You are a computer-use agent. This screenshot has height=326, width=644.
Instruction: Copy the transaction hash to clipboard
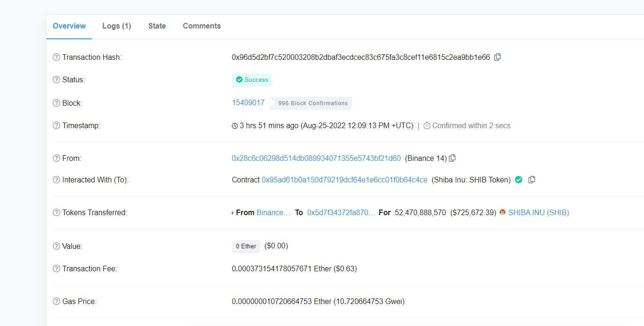(x=498, y=57)
